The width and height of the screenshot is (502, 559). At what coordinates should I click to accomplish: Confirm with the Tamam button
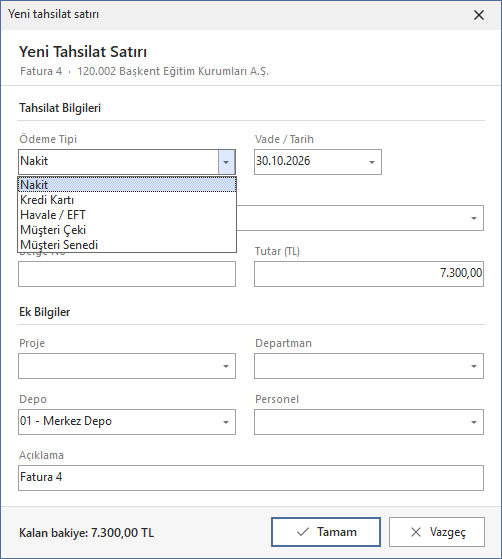pos(326,532)
